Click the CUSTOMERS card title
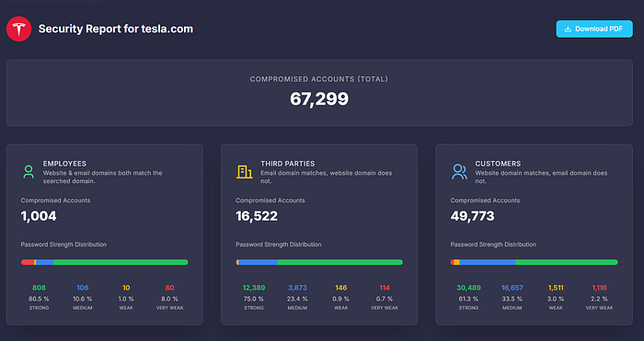This screenshot has height=341, width=644. [498, 164]
